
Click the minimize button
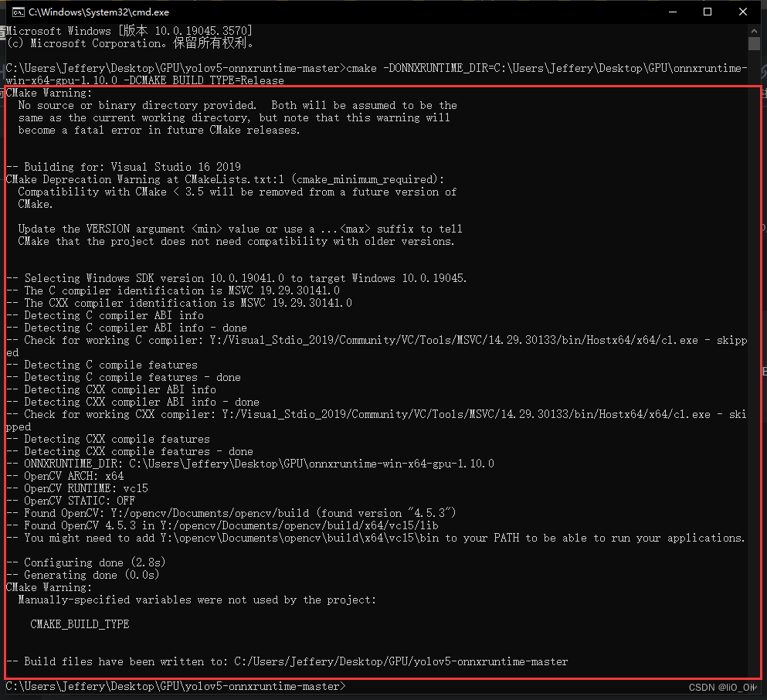coord(672,12)
